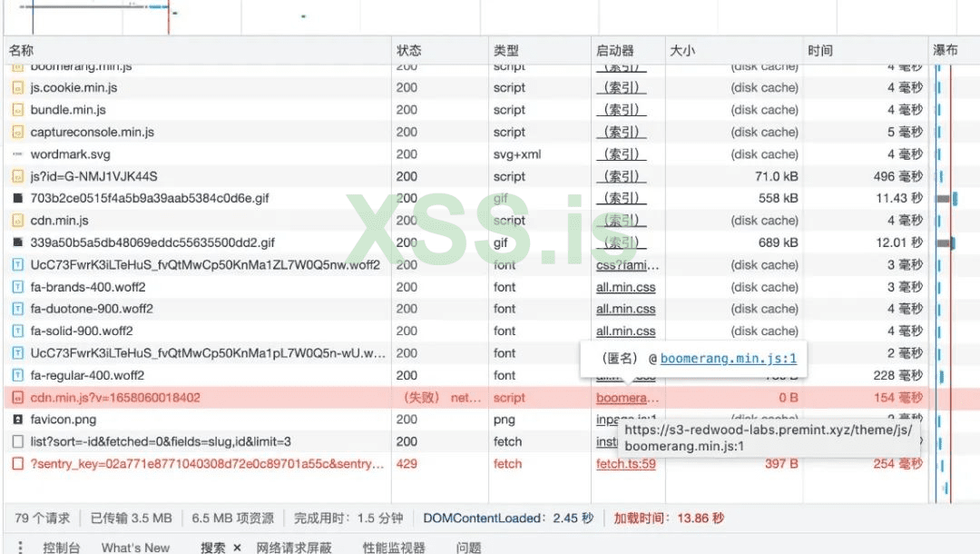Click the 79 个请求 summary entry

(42, 519)
